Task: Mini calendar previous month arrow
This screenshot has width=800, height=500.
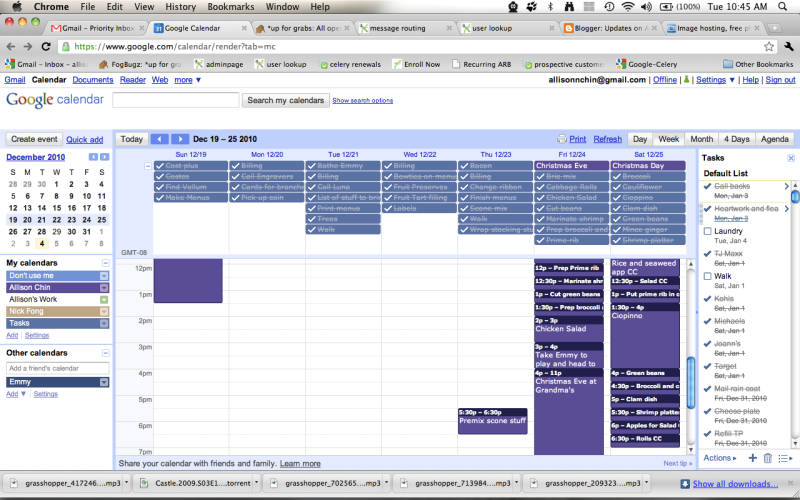Action: (x=93, y=157)
